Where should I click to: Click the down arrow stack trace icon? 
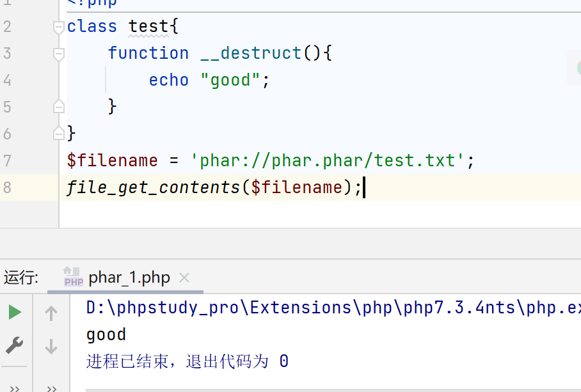tap(51, 347)
